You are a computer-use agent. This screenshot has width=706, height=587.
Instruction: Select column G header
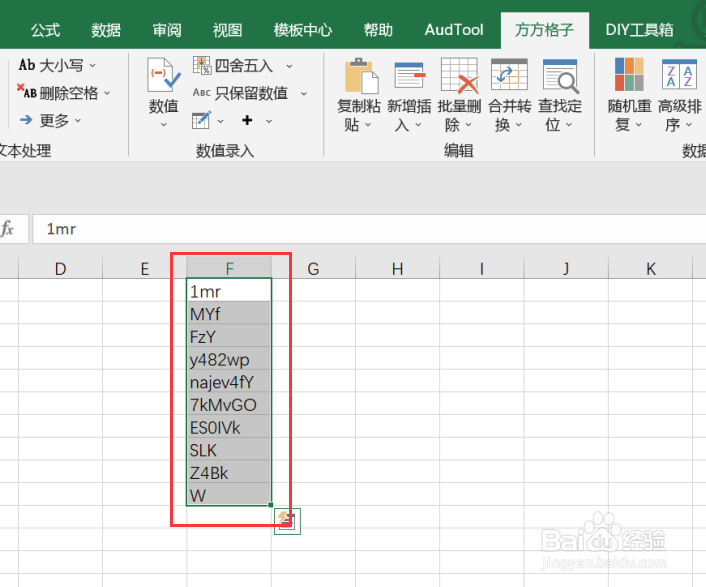pyautogui.click(x=313, y=269)
